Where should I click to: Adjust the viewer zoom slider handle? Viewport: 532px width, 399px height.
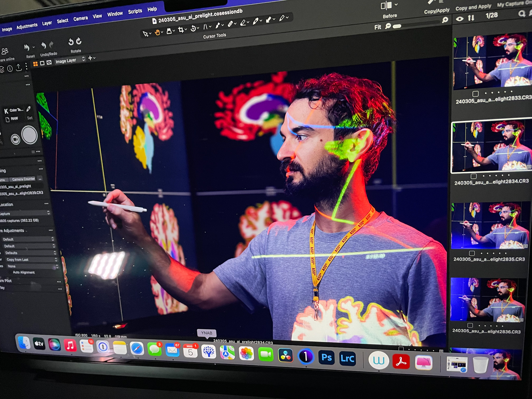pos(397,26)
